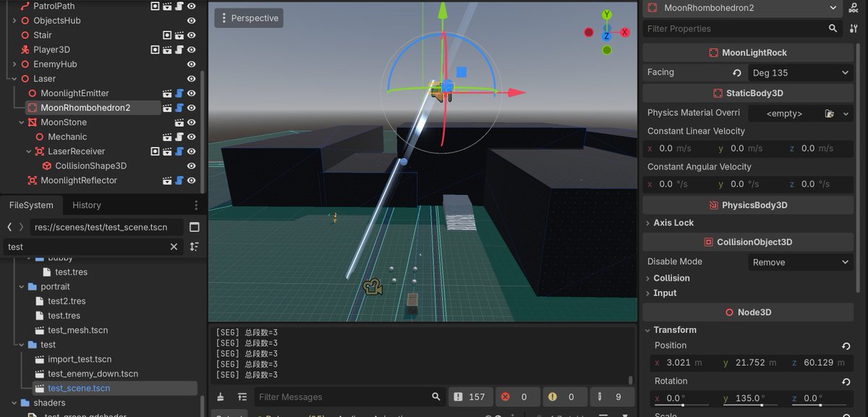
Task: Toggle the error messages filter button
Action: [518, 397]
